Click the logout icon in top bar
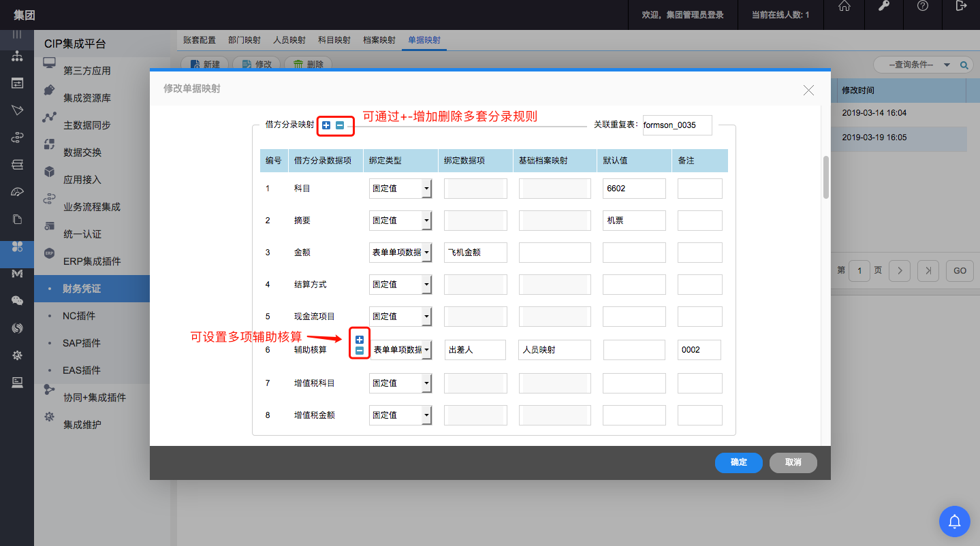This screenshot has height=546, width=980. tap(961, 6)
